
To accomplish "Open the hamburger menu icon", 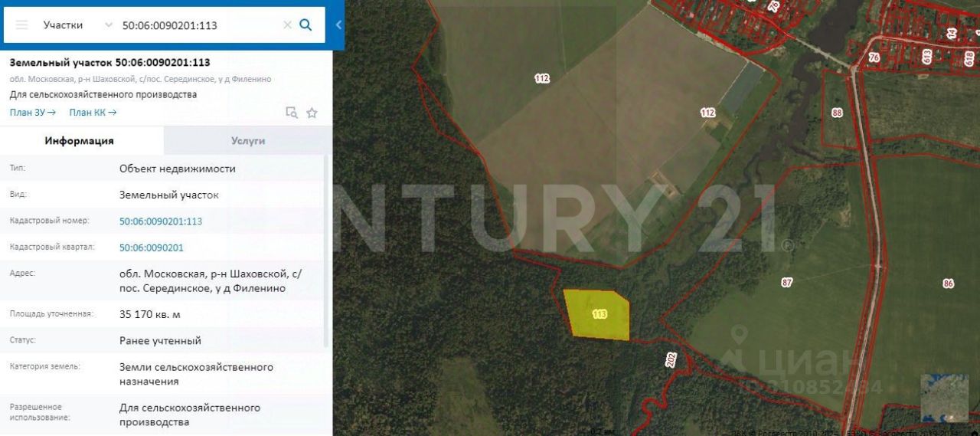I will pos(21,25).
